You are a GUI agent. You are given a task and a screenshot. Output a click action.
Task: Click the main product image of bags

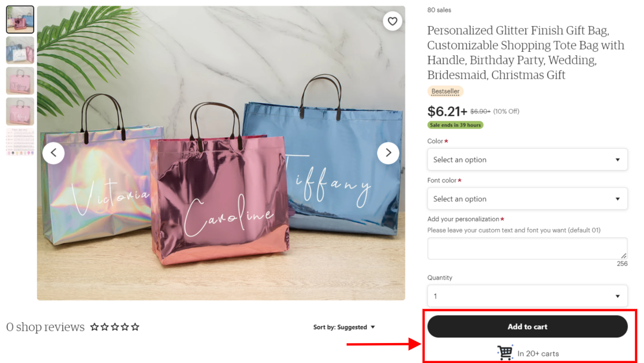coord(221,153)
